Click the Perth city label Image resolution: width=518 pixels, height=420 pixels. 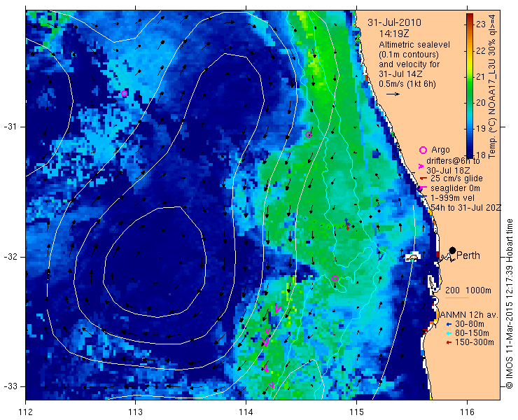tap(468, 255)
